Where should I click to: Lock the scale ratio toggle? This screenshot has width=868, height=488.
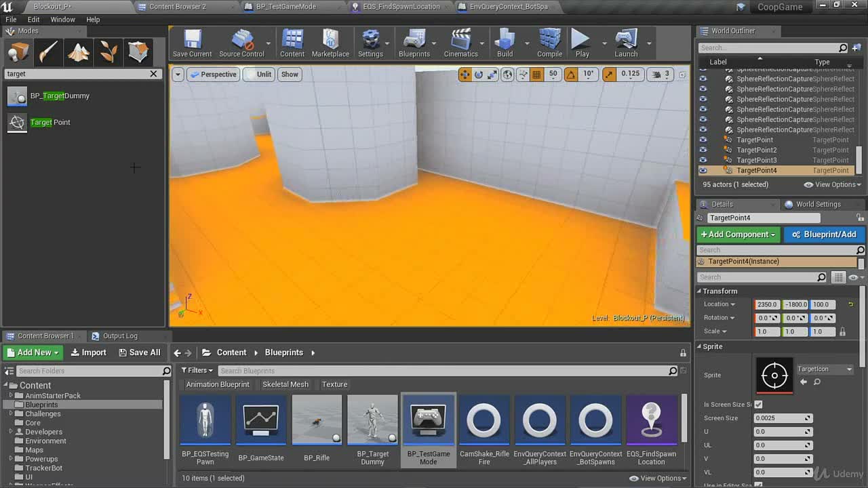point(843,331)
